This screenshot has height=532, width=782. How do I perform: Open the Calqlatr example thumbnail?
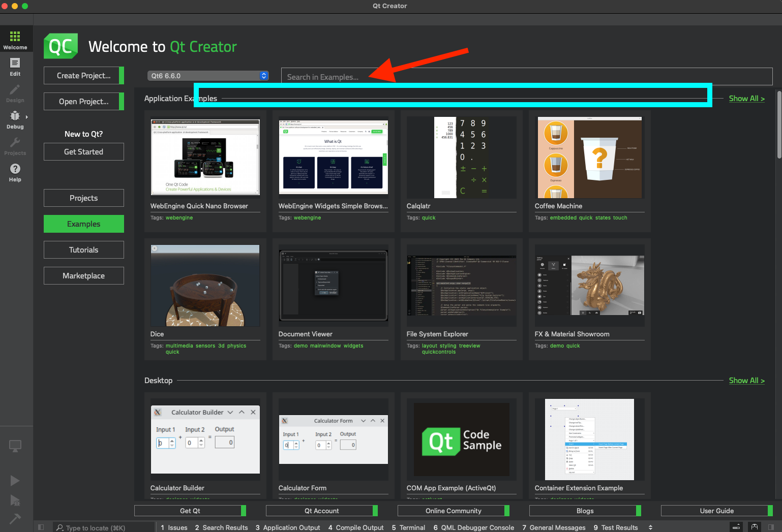click(462, 158)
